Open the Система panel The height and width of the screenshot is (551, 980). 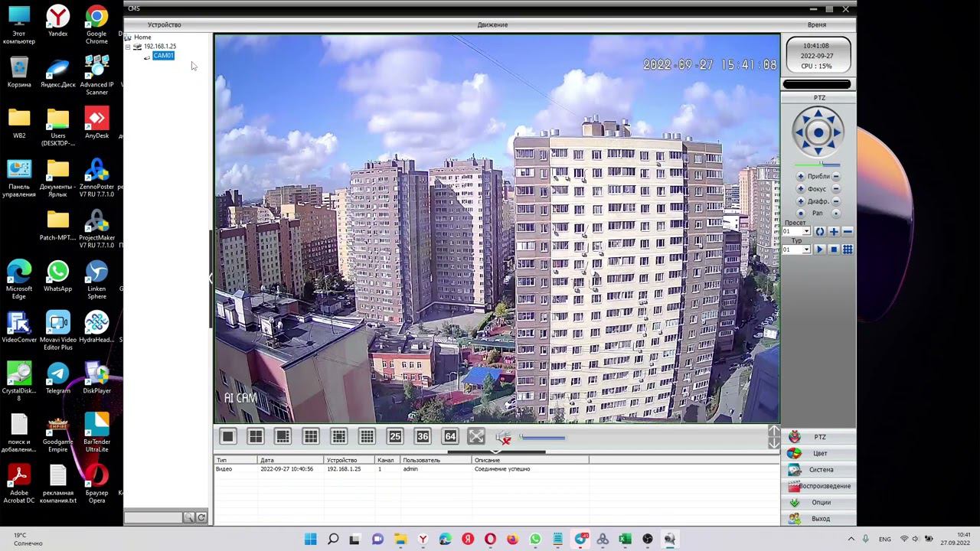click(x=819, y=470)
